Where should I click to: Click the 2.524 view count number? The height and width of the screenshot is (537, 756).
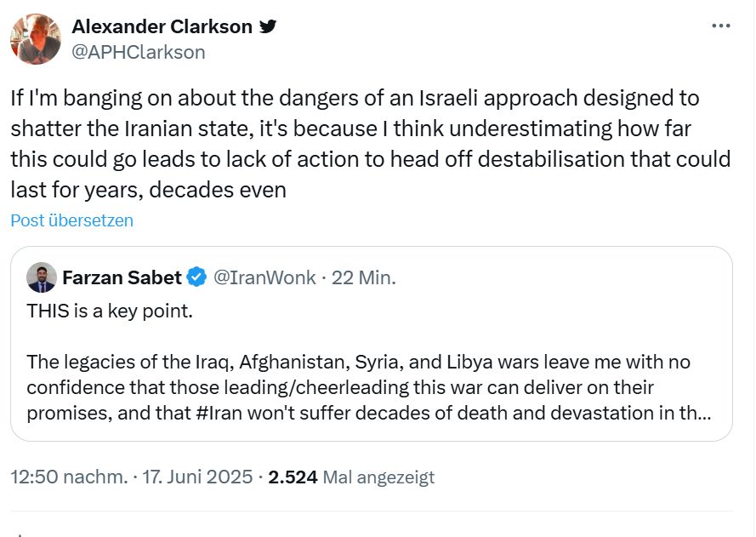coord(293,477)
